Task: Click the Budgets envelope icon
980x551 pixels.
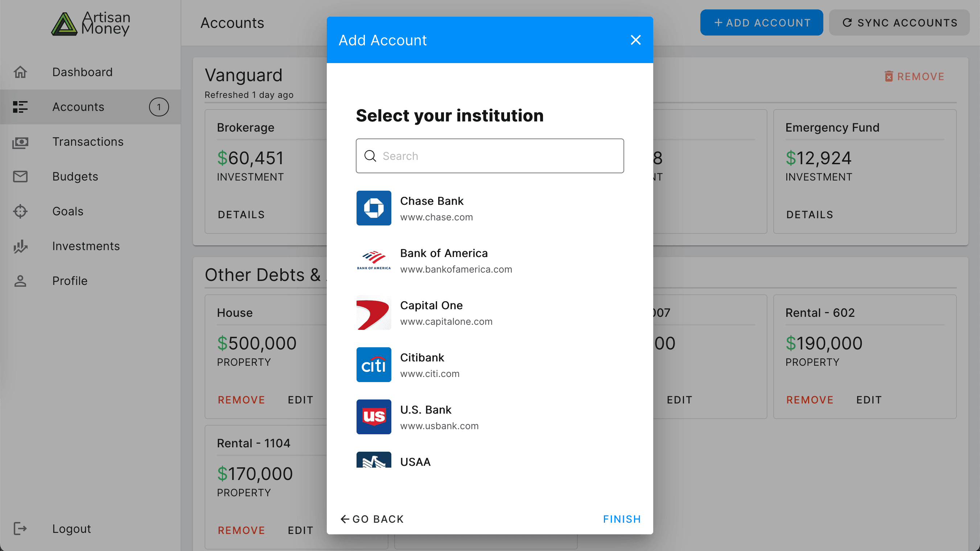Action: pyautogui.click(x=20, y=177)
